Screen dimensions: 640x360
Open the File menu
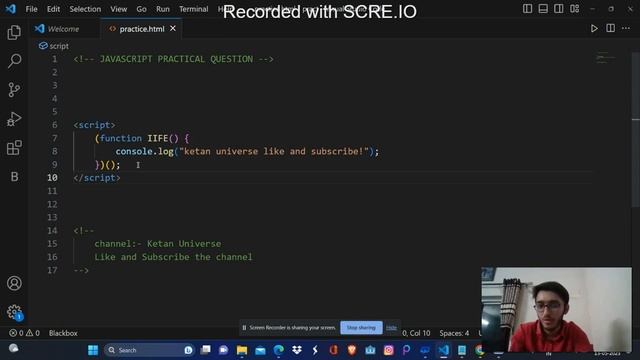tap(31, 9)
